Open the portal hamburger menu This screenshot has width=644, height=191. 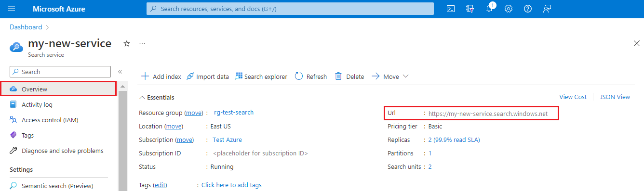[x=12, y=9]
